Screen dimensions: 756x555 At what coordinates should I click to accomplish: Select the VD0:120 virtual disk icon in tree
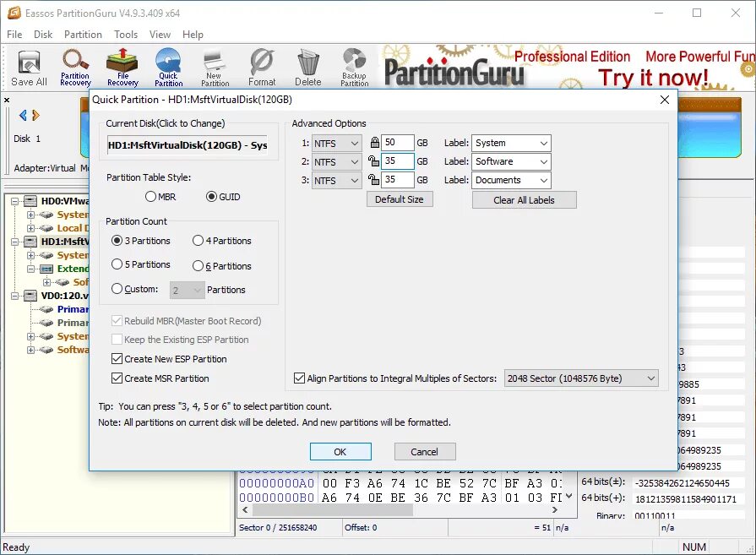[30, 295]
